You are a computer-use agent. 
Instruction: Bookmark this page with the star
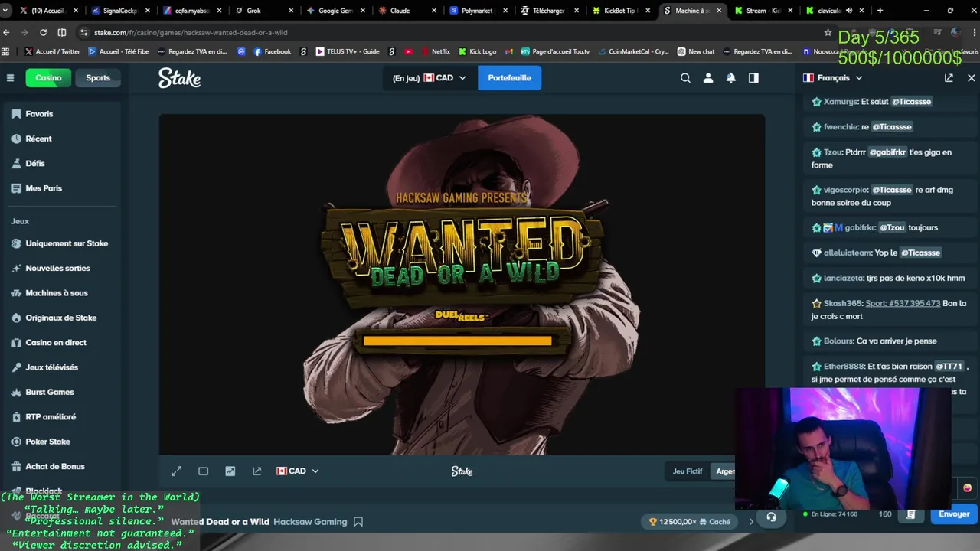pyautogui.click(x=828, y=32)
